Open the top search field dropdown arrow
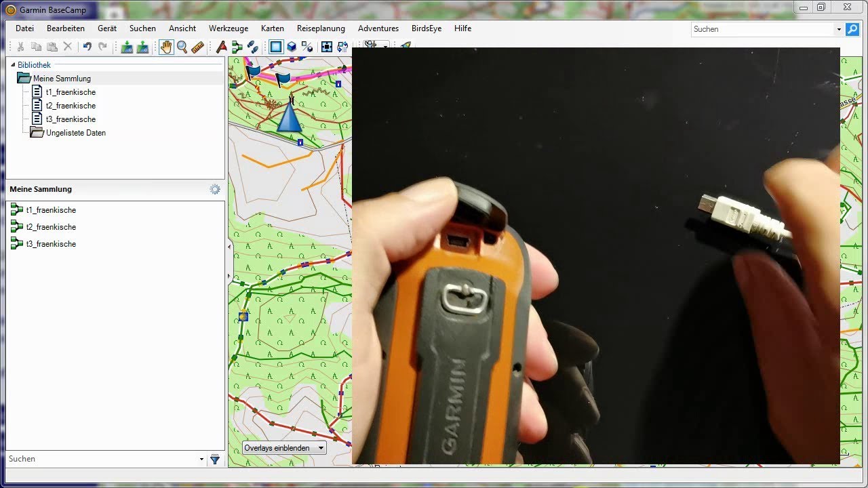Image resolution: width=868 pixels, height=488 pixels. click(x=839, y=29)
